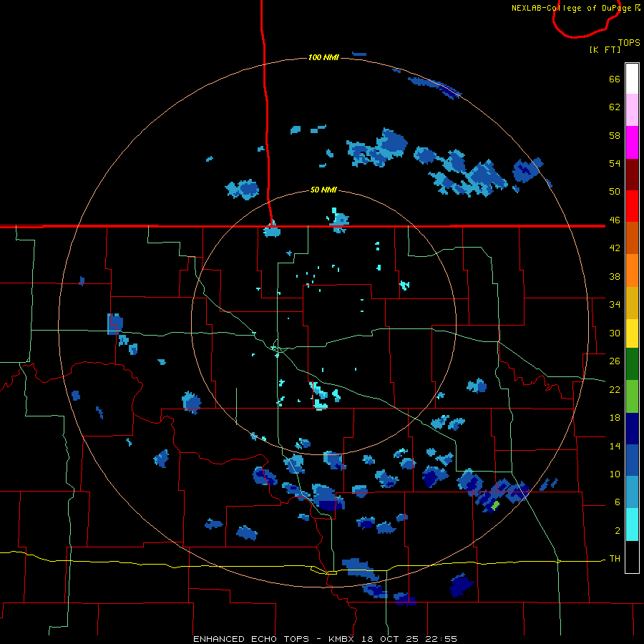
Task: Click the "TH" threshold legend label
Action: 615,559
